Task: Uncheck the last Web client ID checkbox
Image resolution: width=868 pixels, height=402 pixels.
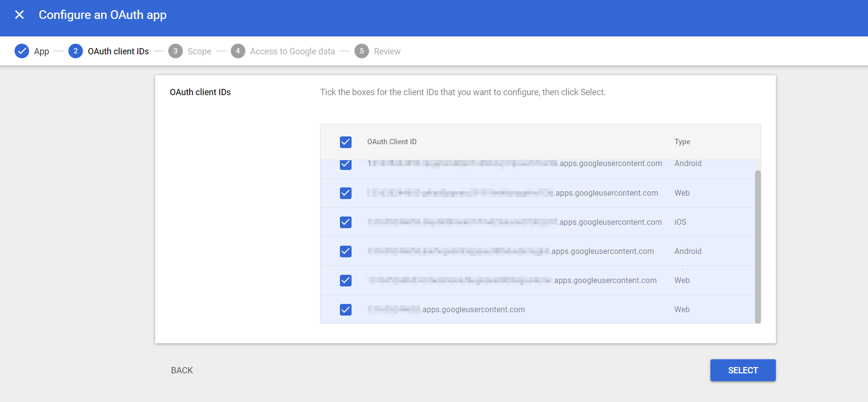Action: click(x=346, y=309)
